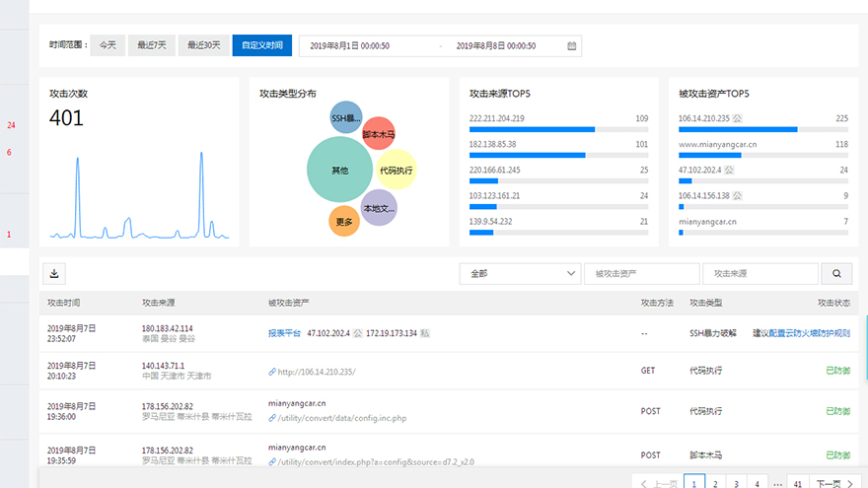
Task: Click the download export icon button
Action: (54, 274)
